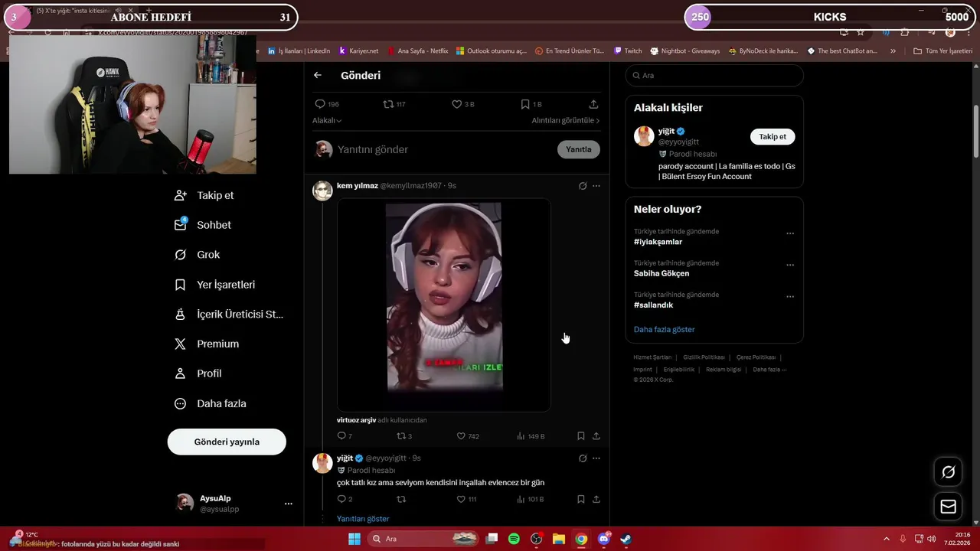The height and width of the screenshot is (551, 980).
Task: Expand Tüm Yer İşaretleri bookmarks folder
Action: [x=942, y=51]
